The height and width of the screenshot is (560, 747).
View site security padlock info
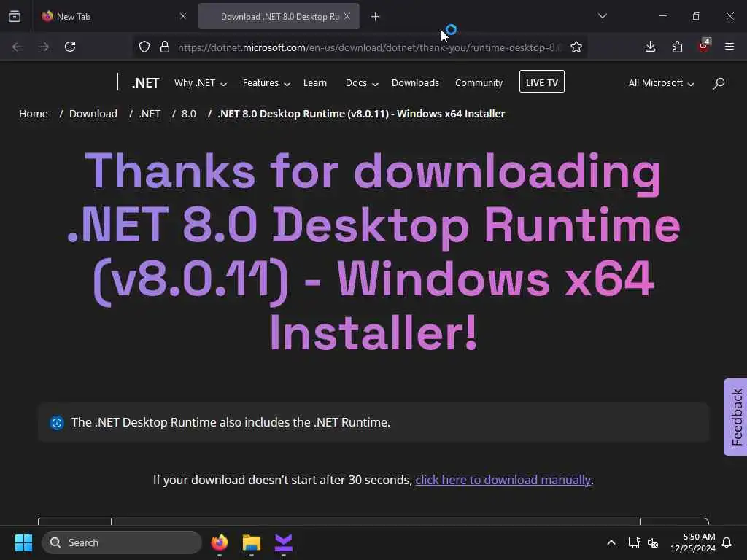click(165, 47)
